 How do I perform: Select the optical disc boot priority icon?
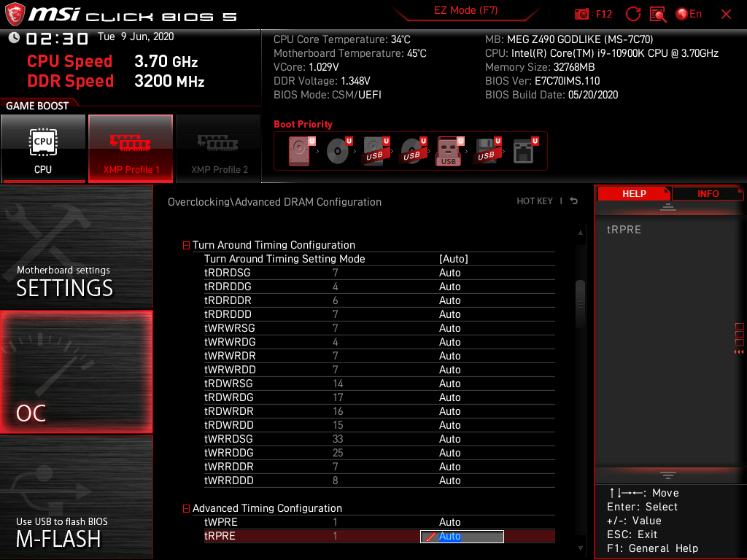338,151
